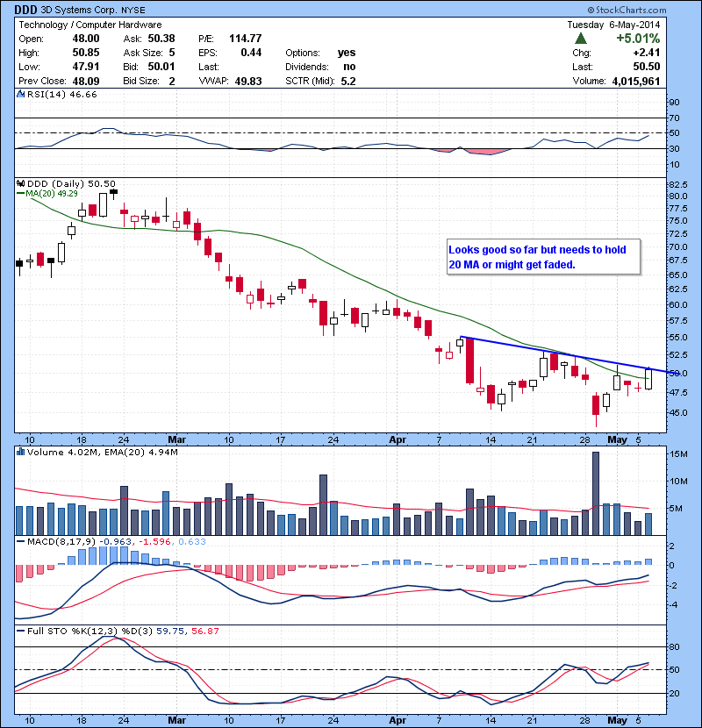
Task: Click the 3D Systems Corp. company name
Action: click(x=79, y=10)
